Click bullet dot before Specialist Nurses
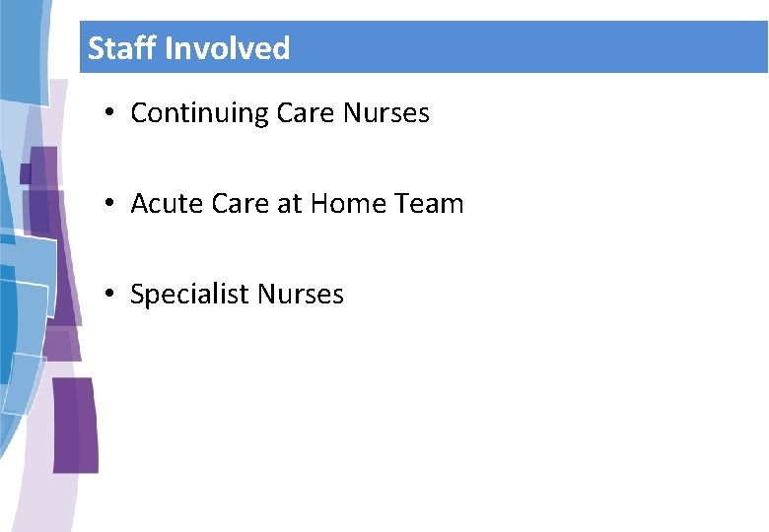 point(114,295)
